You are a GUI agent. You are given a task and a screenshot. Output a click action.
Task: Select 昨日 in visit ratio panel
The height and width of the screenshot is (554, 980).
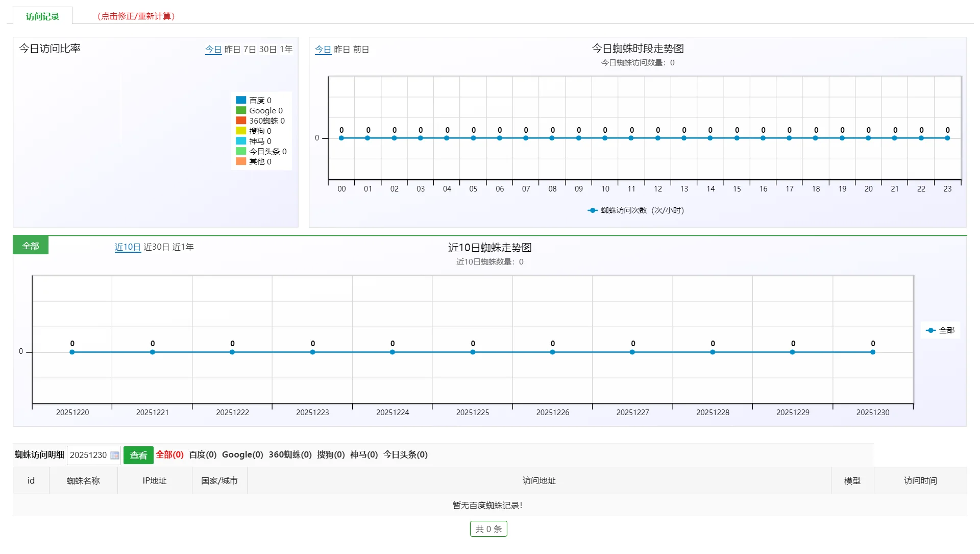[x=232, y=50]
